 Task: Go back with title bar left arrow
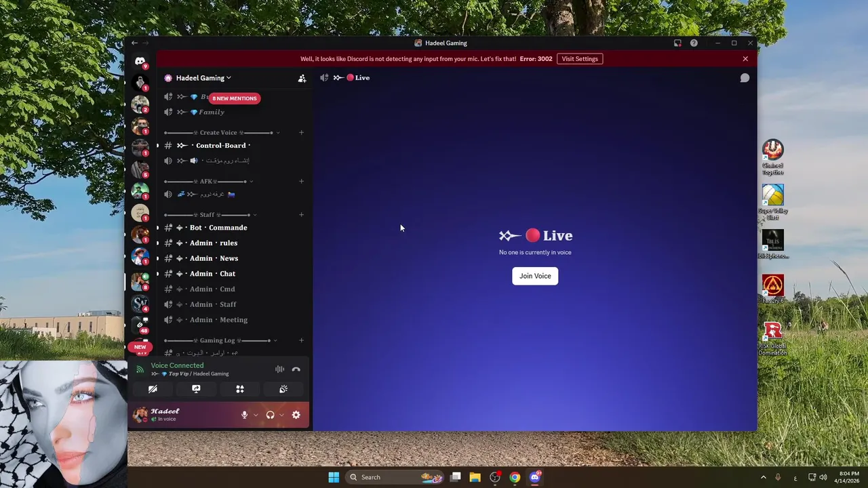tap(134, 43)
